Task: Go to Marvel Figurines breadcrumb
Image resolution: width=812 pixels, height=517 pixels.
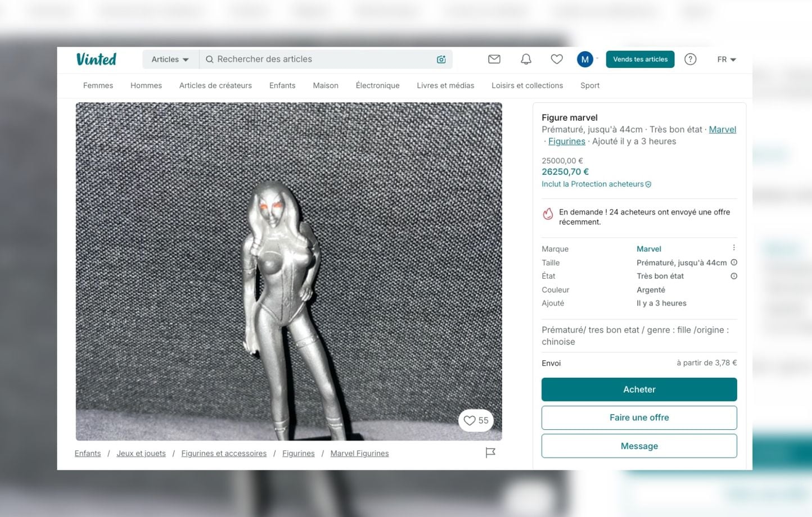Action: pos(359,453)
